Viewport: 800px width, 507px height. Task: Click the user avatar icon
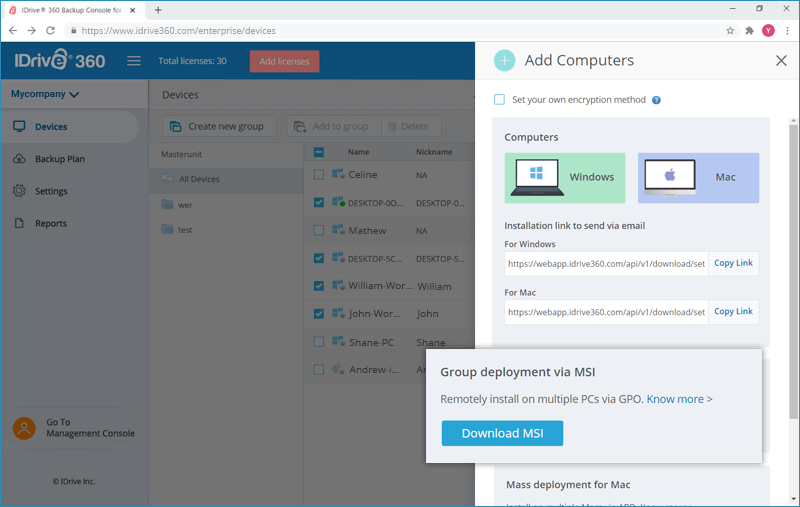[x=24, y=428]
